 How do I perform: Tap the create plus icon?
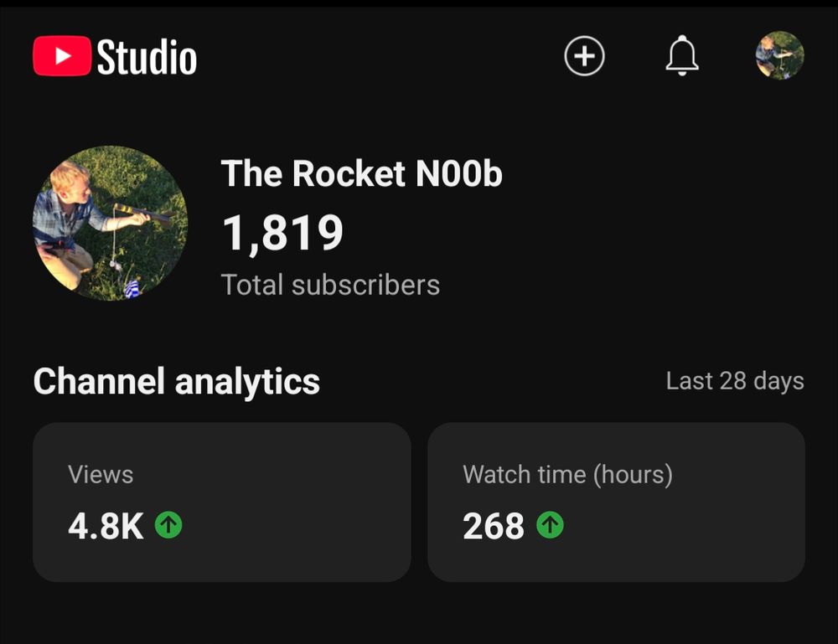[x=584, y=55]
